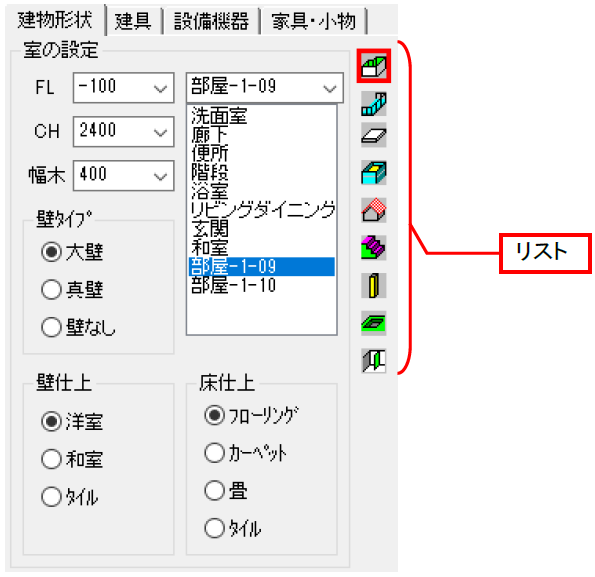Select the wall opening door icon
The height and width of the screenshot is (577, 595).
(x=374, y=360)
